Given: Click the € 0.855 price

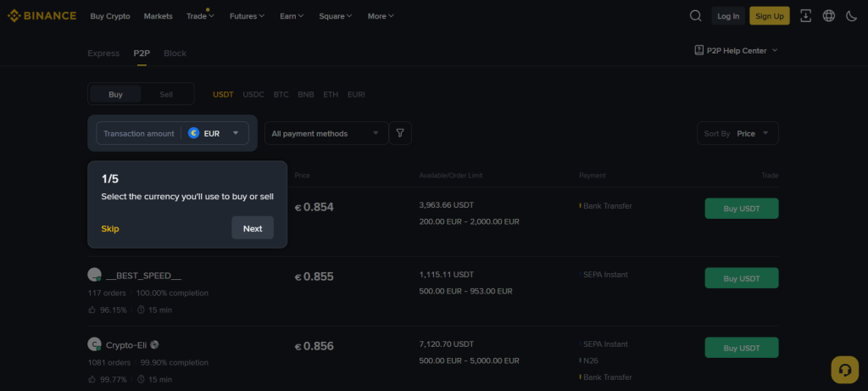Looking at the screenshot, I should point(314,276).
